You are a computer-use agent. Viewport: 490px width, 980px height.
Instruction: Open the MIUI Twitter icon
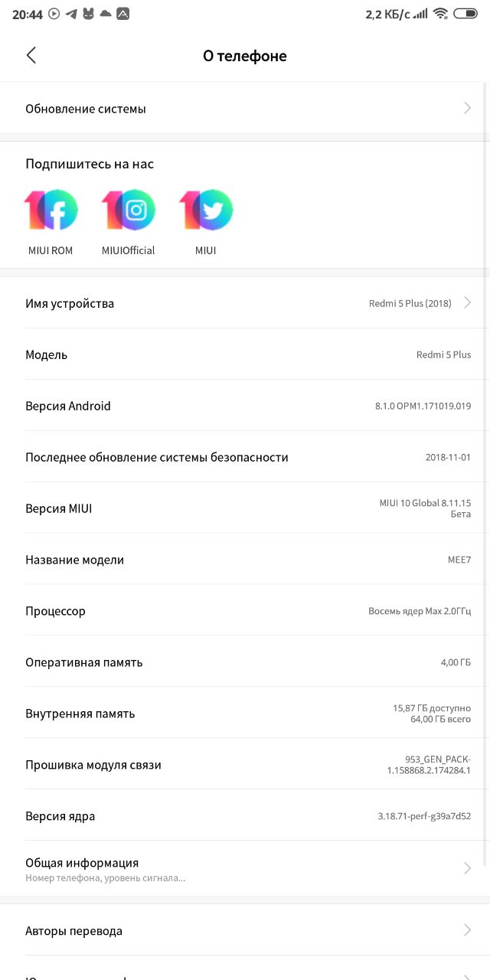click(x=206, y=210)
